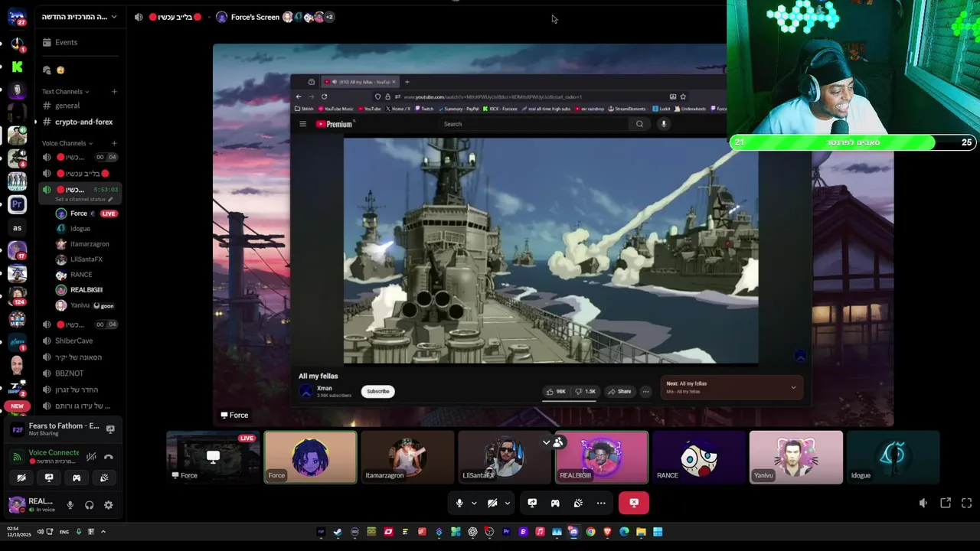Create a channel in Text Channels
This screenshot has width=980, height=551.
[114, 91]
